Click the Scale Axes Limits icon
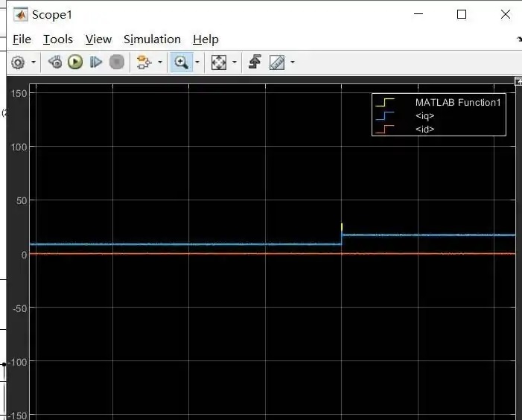The height and width of the screenshot is (420, 522). [219, 63]
